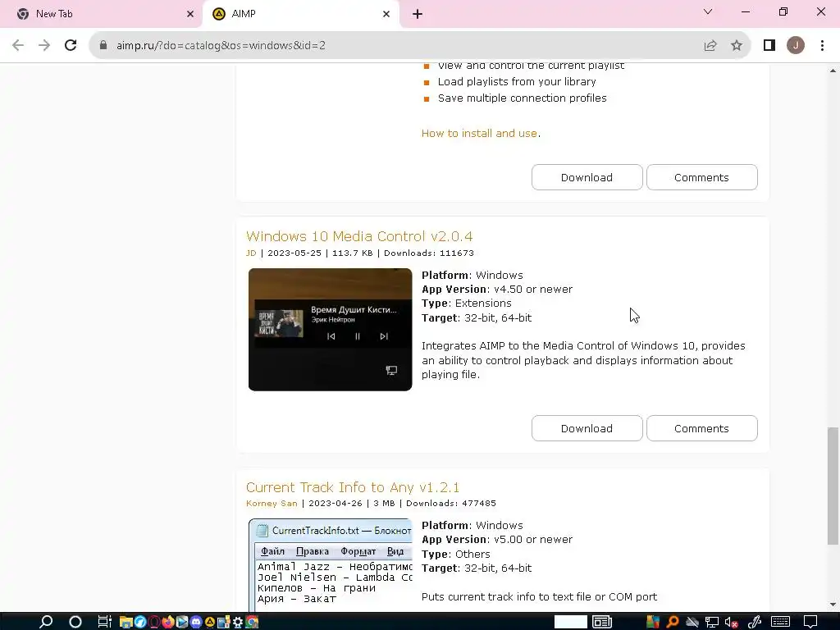Open Settings gear on the taskbar

(237, 622)
